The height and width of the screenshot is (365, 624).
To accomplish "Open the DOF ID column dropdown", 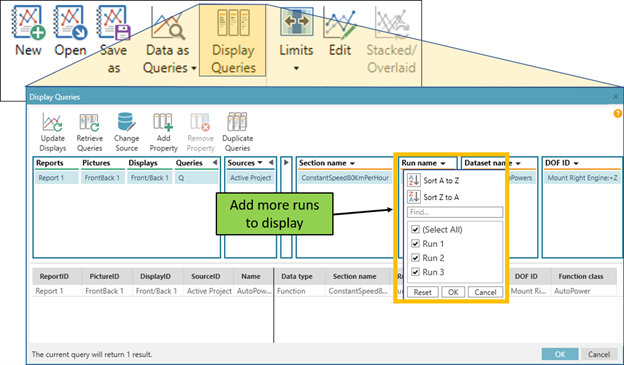I will (576, 163).
